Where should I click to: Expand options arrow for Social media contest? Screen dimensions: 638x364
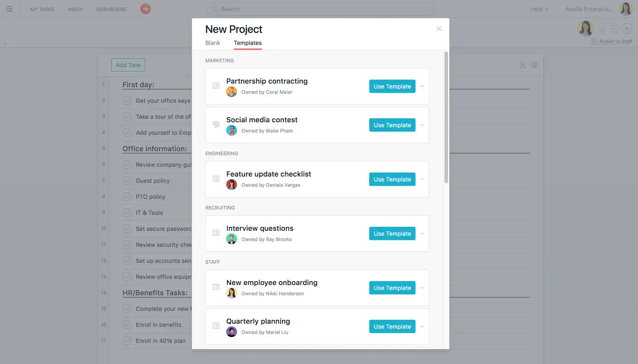click(x=422, y=125)
